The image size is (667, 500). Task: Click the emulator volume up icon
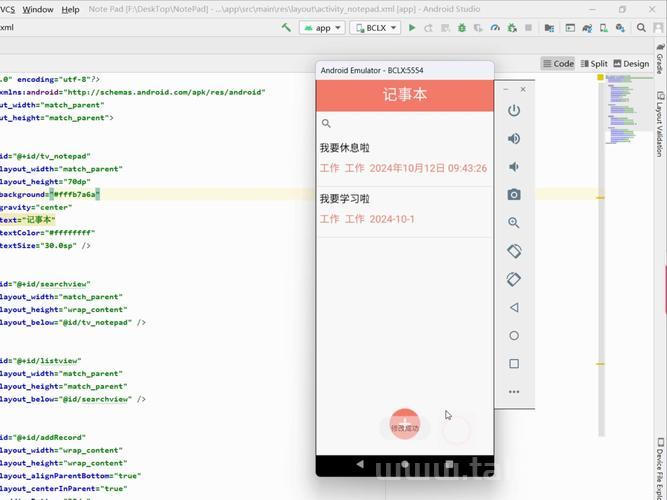514,138
